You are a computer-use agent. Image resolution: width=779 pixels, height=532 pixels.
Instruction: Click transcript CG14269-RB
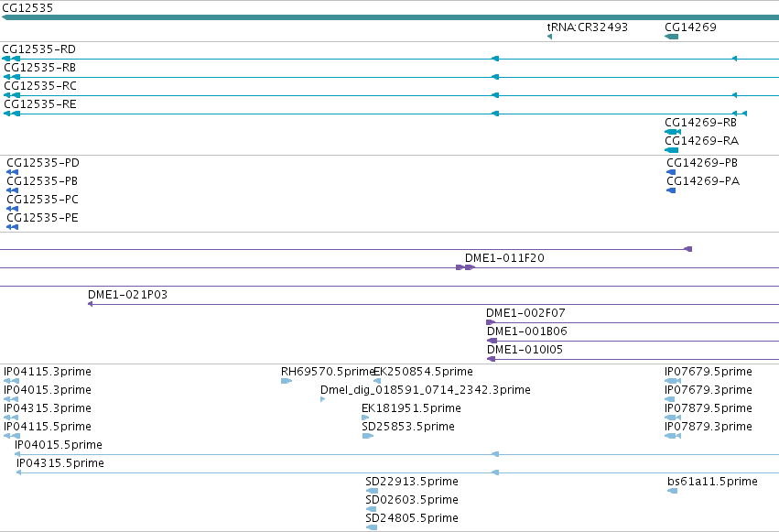point(700,123)
